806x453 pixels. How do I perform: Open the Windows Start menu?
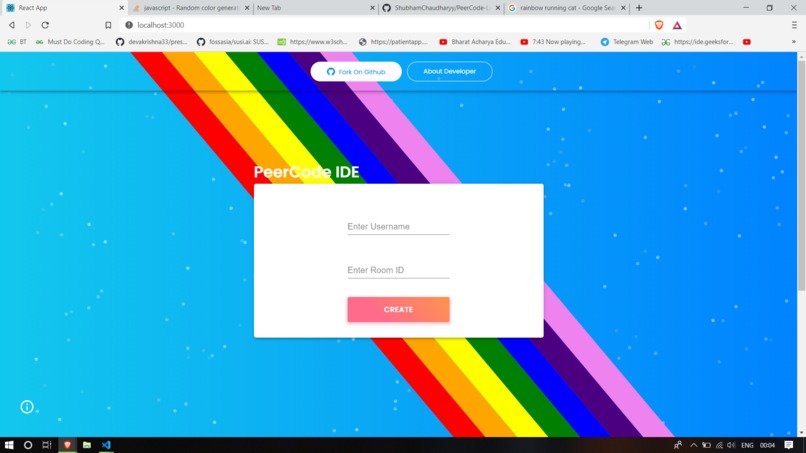coord(9,445)
